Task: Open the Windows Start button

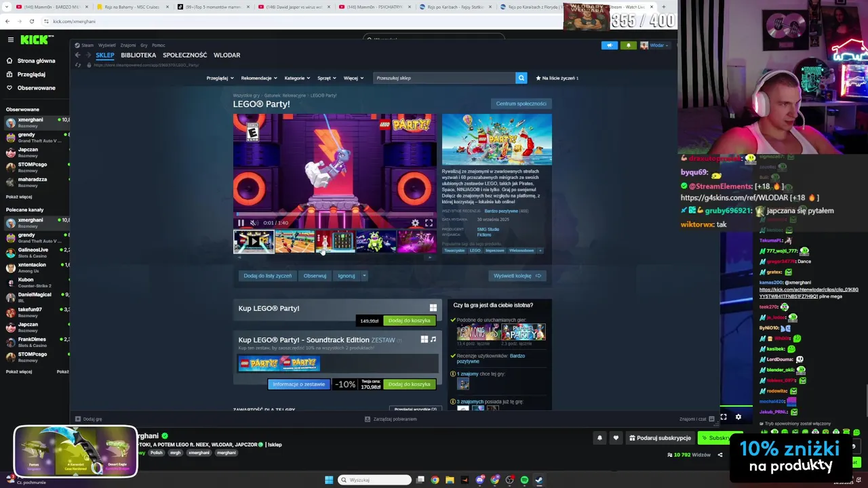Action: (x=329, y=480)
